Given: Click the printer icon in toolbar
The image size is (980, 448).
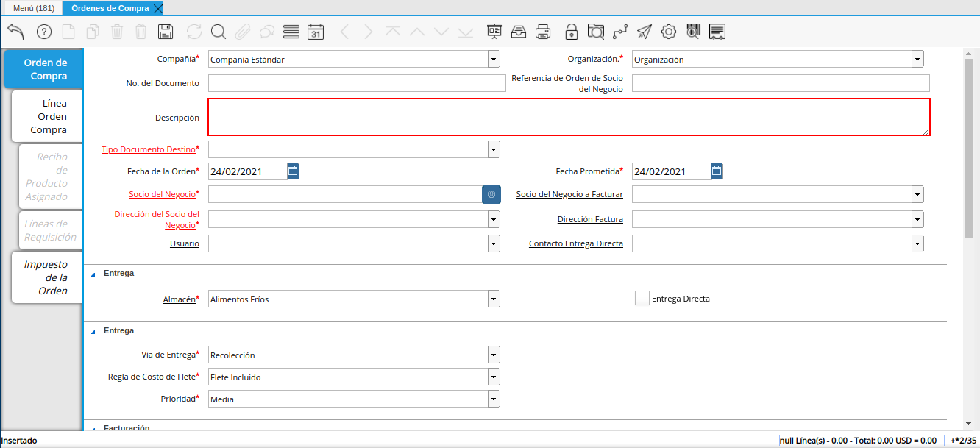Looking at the screenshot, I should (x=543, y=32).
